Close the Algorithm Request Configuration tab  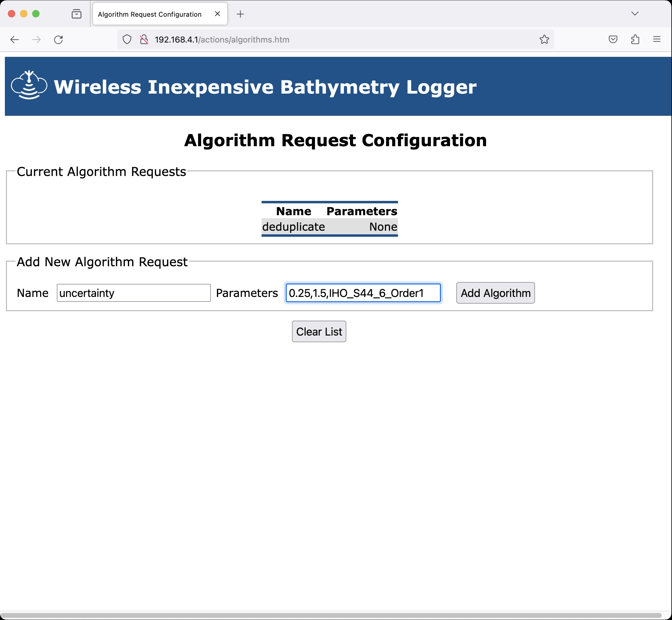[217, 14]
